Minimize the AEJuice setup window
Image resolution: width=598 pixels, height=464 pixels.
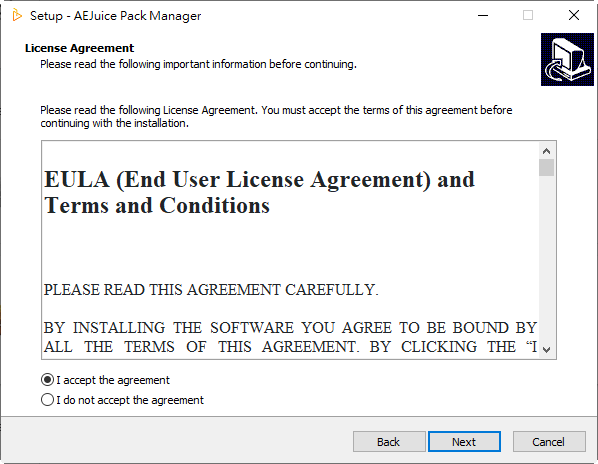tap(483, 16)
